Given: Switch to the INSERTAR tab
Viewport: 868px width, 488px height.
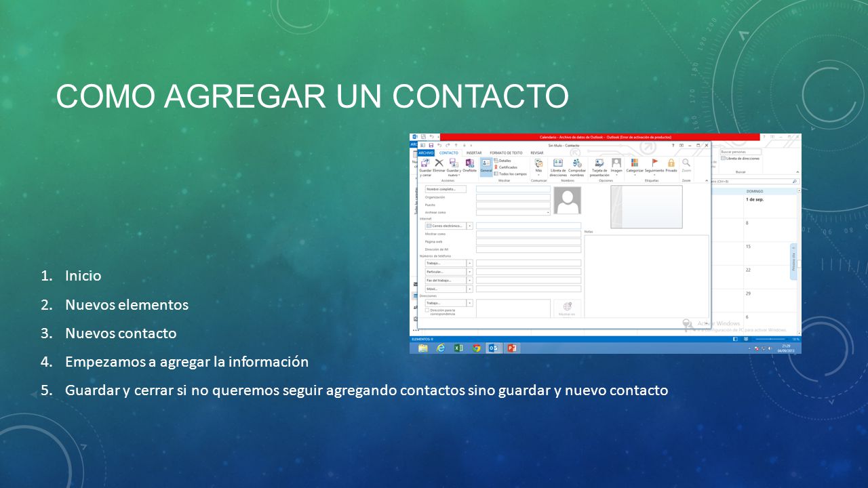Looking at the screenshot, I should point(474,153).
